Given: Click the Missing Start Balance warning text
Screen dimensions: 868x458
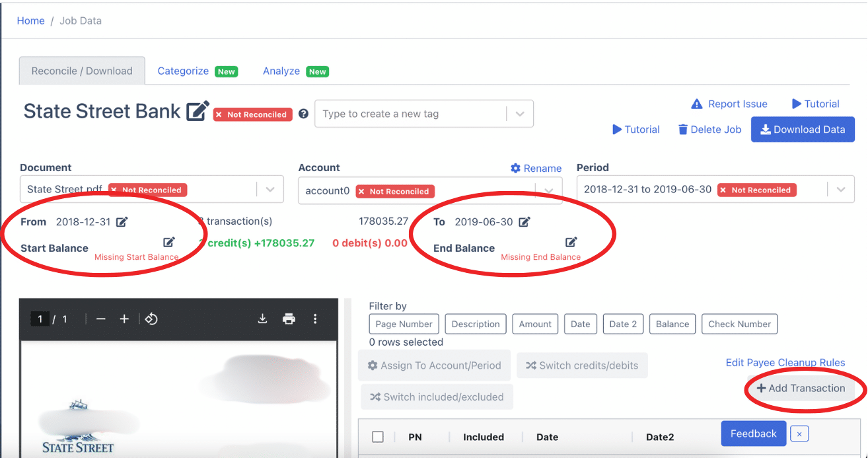Looking at the screenshot, I should (x=136, y=257).
